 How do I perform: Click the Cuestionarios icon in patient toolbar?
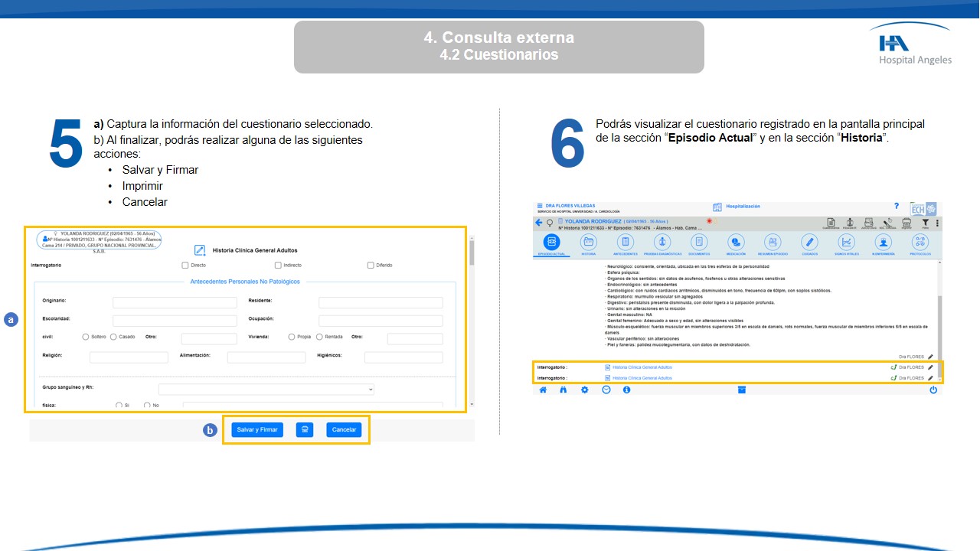831,223
